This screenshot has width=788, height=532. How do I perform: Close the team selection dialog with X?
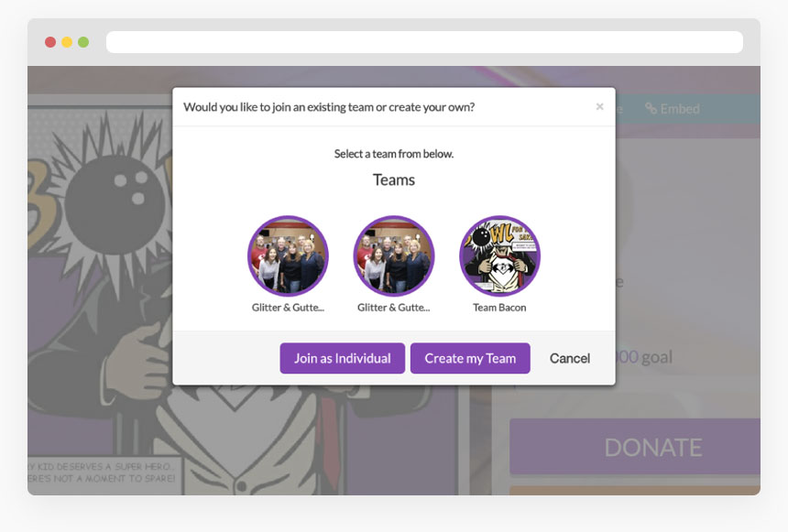pos(599,106)
